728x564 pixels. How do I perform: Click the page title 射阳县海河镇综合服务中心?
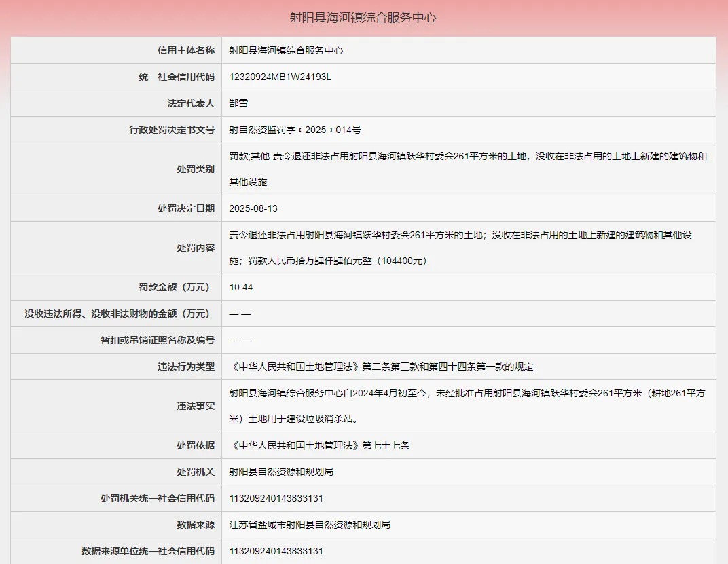363,18
